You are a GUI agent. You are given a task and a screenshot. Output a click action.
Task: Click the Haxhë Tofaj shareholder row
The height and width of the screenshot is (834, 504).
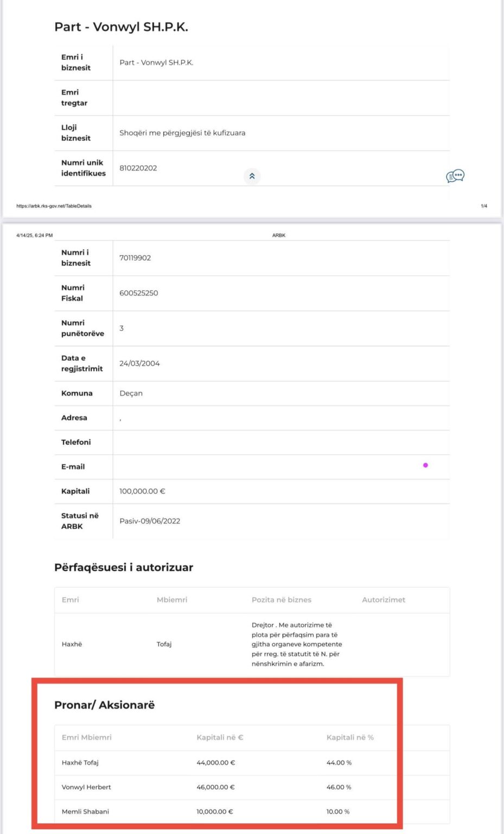tap(252, 763)
